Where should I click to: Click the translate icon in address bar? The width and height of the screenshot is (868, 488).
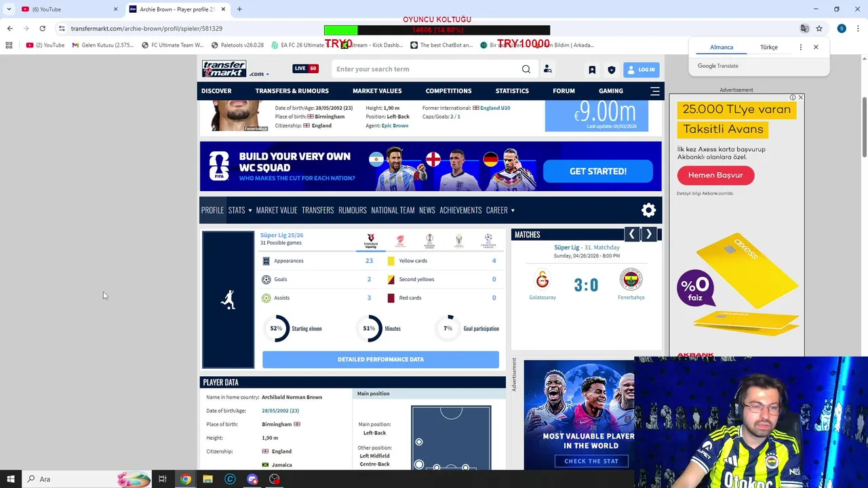(x=804, y=28)
